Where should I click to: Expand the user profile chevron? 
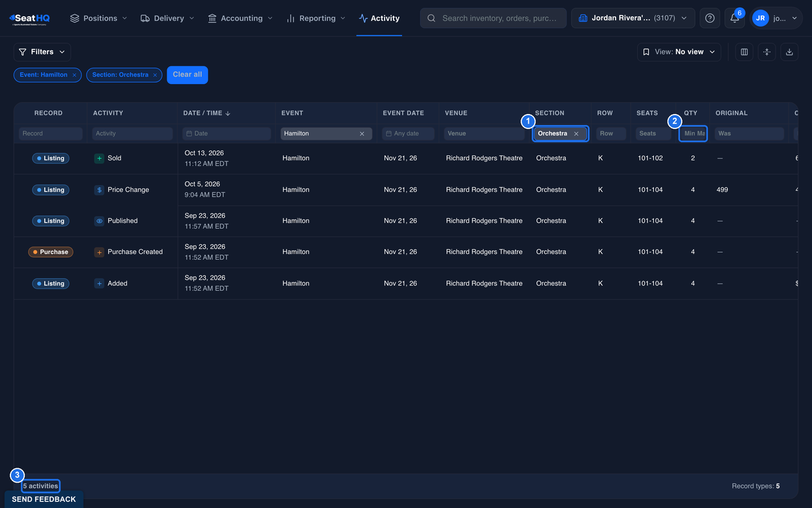point(794,18)
